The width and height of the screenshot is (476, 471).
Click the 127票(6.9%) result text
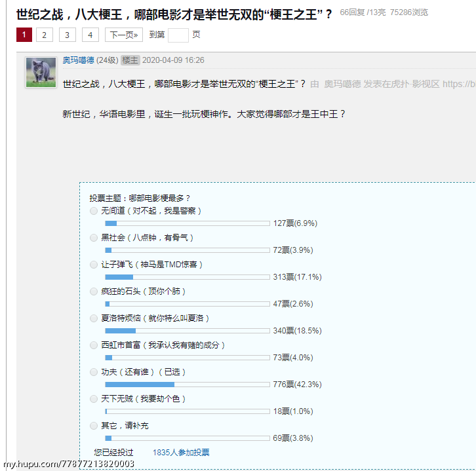click(x=295, y=223)
